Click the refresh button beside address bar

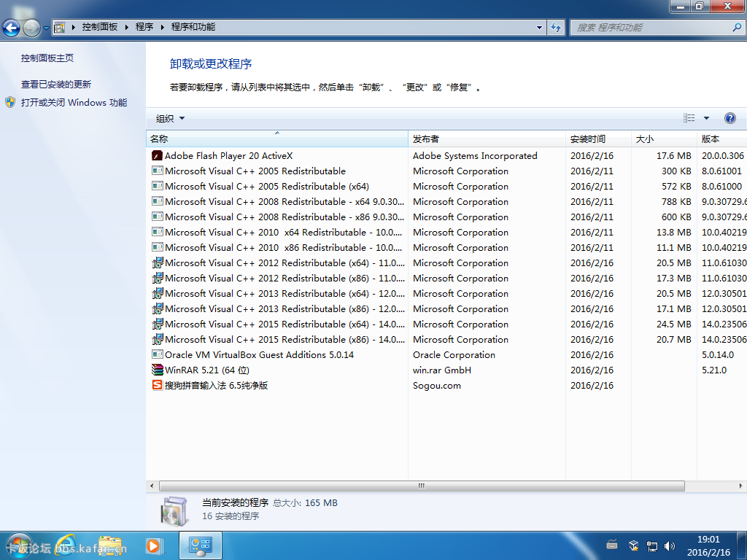click(556, 27)
